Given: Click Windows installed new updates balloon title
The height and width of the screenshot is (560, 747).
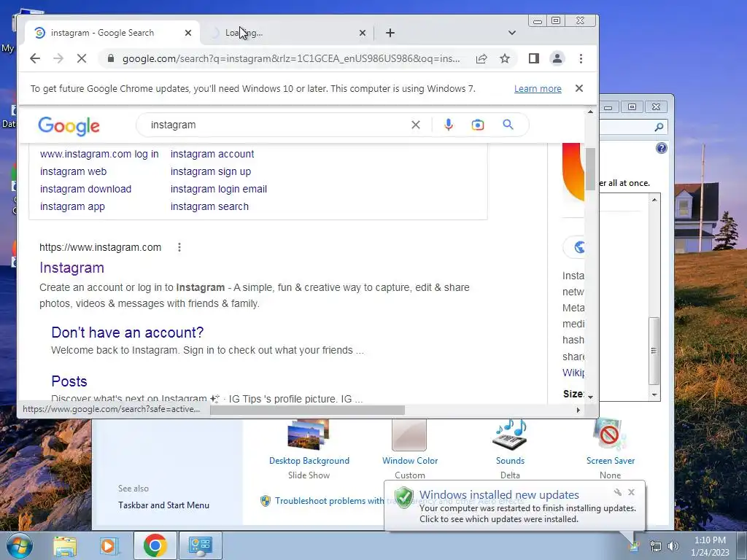Looking at the screenshot, I should coord(499,495).
